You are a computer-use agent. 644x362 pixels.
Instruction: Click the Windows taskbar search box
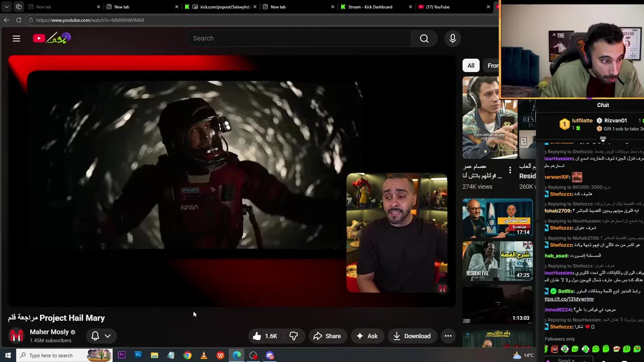64,355
